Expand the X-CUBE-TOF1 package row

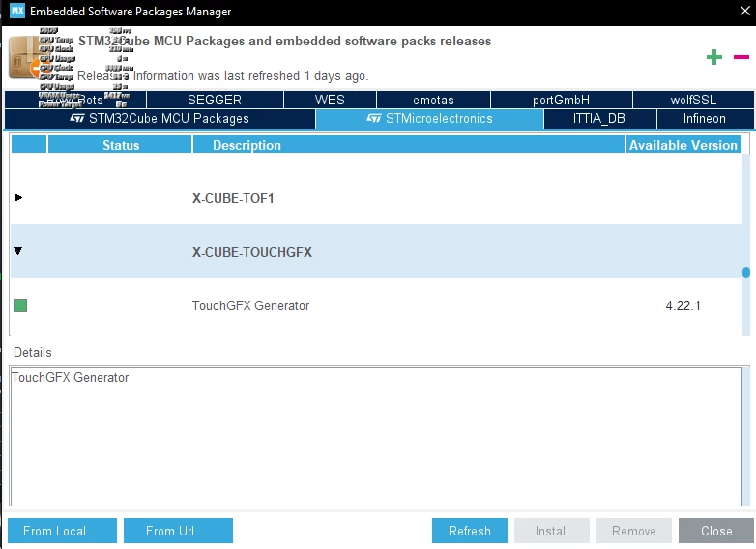18,197
